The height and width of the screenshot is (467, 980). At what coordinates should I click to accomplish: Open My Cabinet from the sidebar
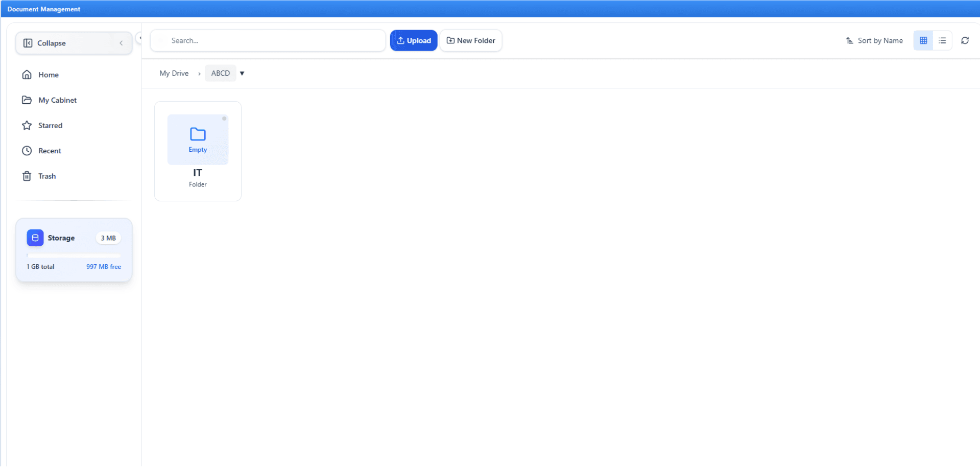[57, 100]
